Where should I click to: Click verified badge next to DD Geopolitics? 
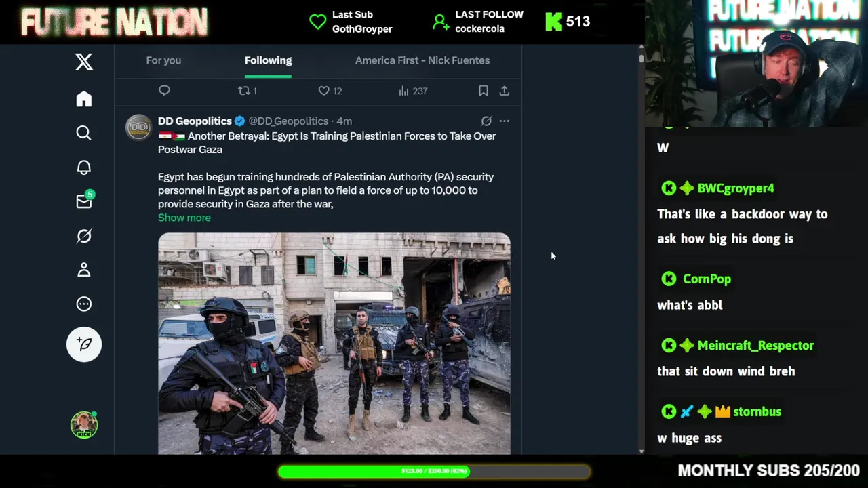pos(239,121)
